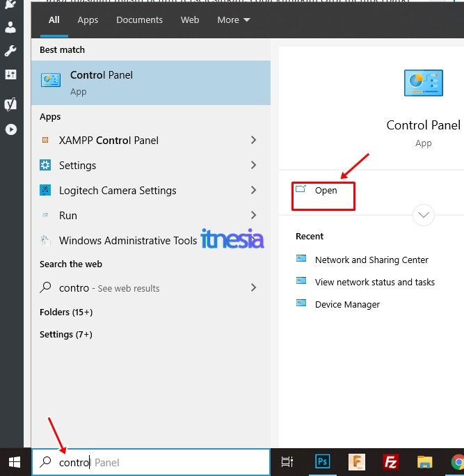Click the Windows Start button
Screen dimensions: 464x476
click(x=15, y=462)
